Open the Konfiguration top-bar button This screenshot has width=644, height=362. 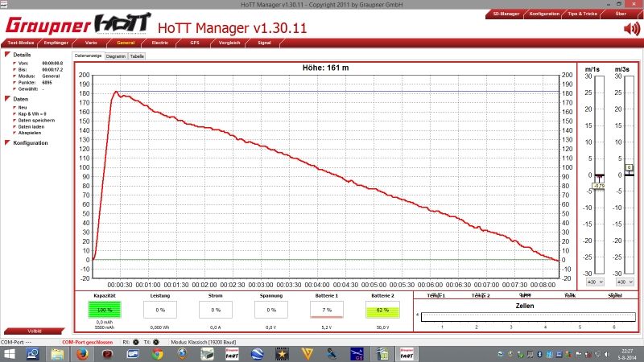click(x=544, y=14)
